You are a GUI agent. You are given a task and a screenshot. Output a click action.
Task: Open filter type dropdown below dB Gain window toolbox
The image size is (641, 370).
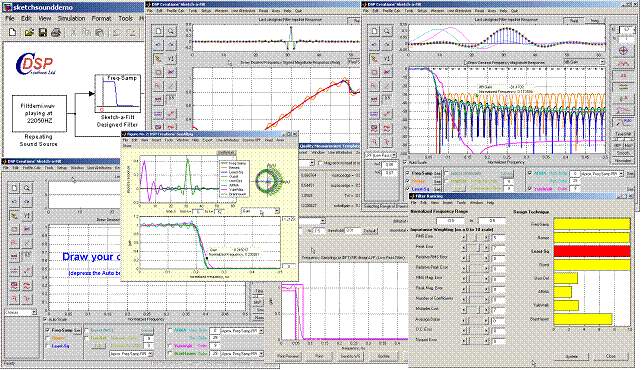pos(381,155)
